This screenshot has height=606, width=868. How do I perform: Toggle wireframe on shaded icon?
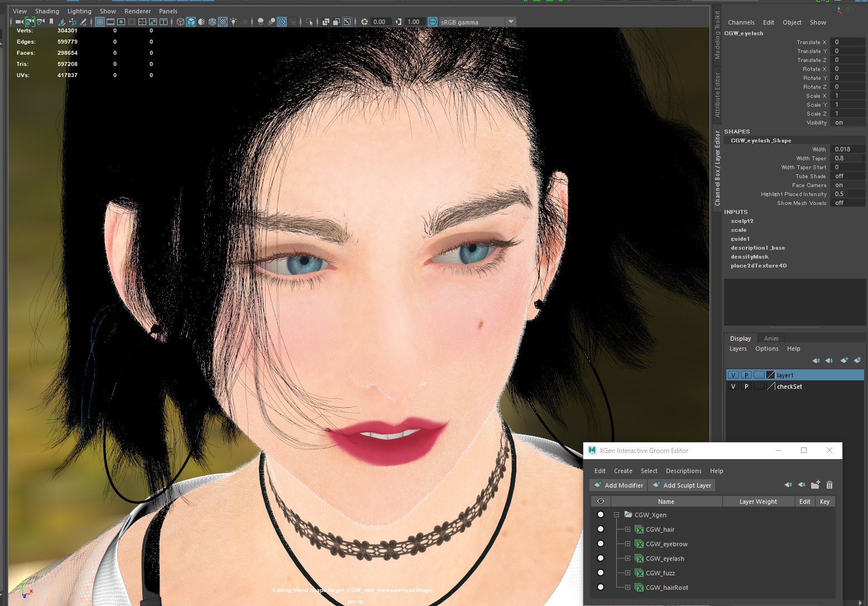click(x=212, y=22)
